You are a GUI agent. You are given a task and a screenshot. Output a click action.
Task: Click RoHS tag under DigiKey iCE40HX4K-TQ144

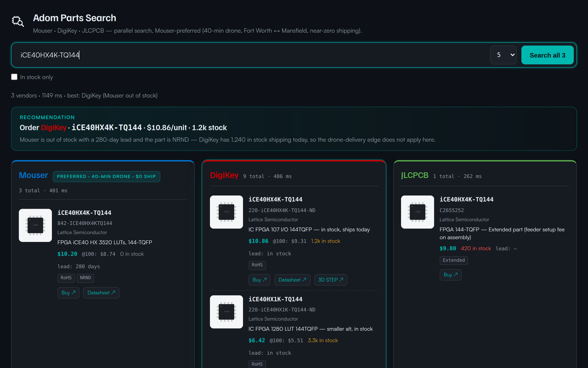click(257, 265)
